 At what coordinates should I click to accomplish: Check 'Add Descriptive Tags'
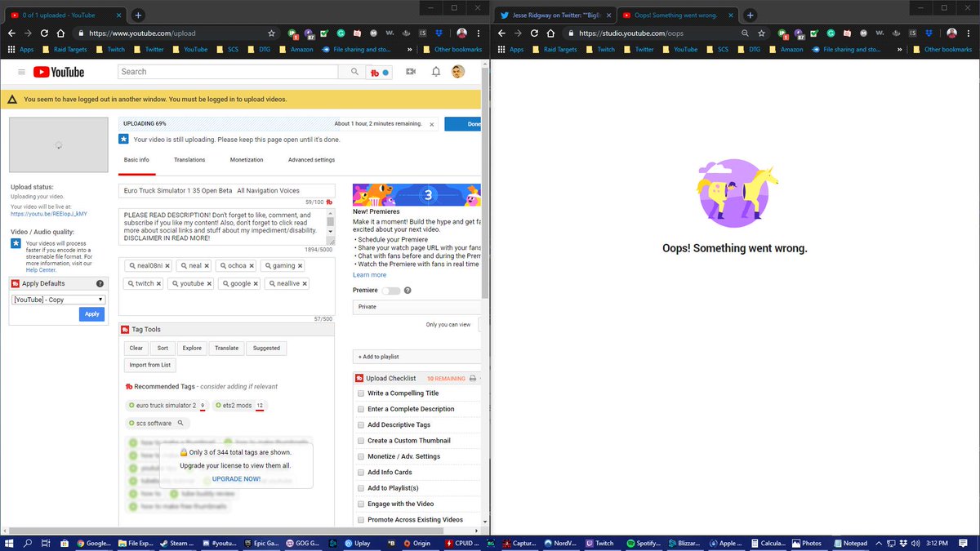pos(361,424)
